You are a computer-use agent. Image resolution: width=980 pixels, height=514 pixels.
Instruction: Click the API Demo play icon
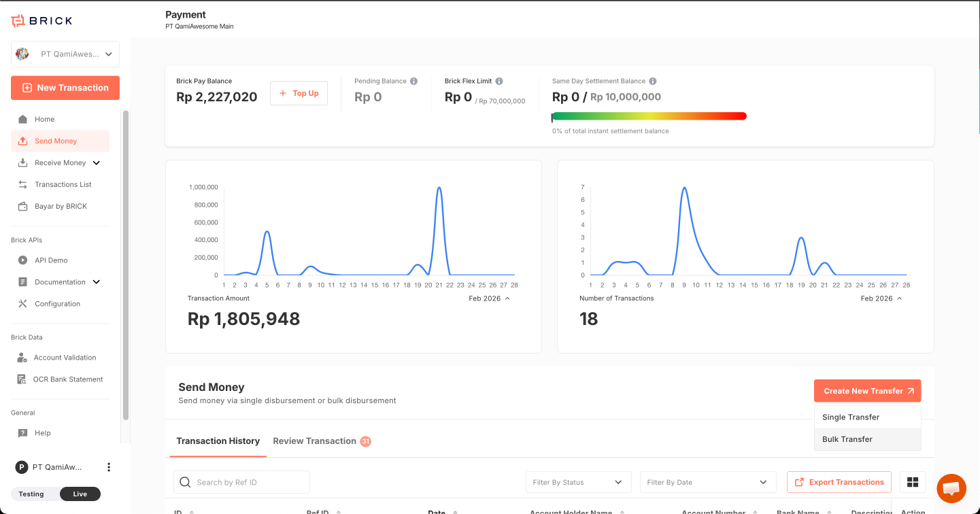(x=22, y=260)
